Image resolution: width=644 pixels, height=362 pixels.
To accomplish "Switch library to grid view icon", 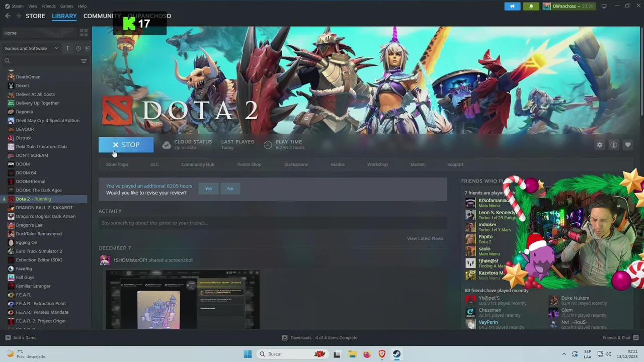I will pos(84,33).
